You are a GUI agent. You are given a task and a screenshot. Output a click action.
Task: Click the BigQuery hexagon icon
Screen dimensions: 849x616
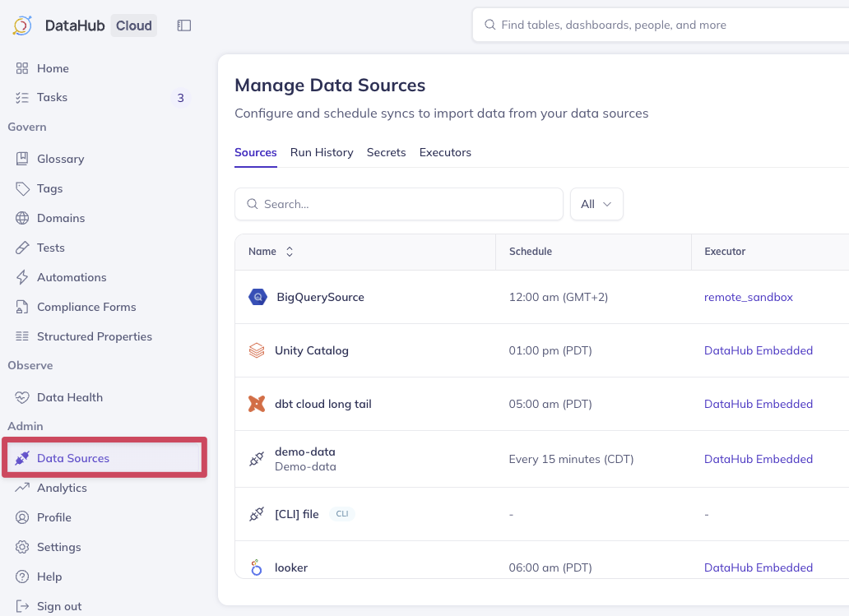(257, 297)
